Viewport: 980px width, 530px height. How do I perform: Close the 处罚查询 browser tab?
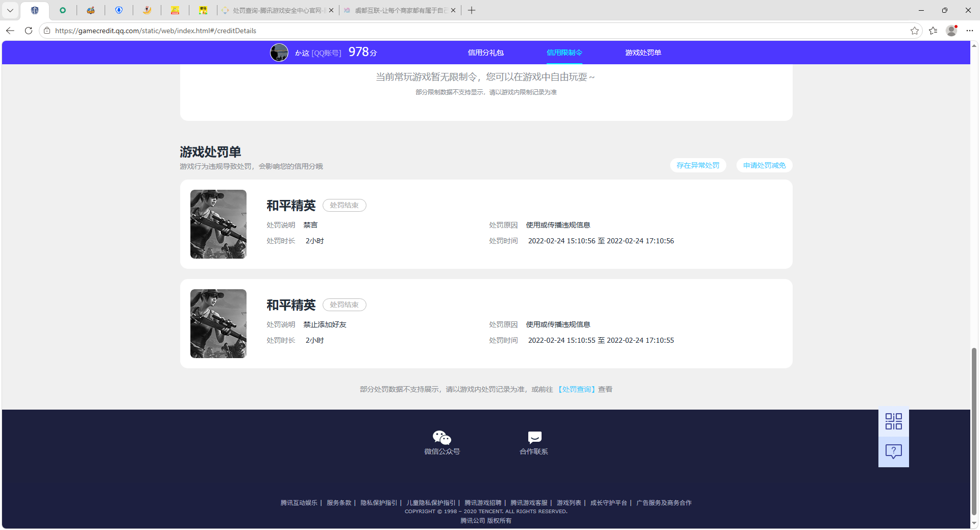[331, 10]
